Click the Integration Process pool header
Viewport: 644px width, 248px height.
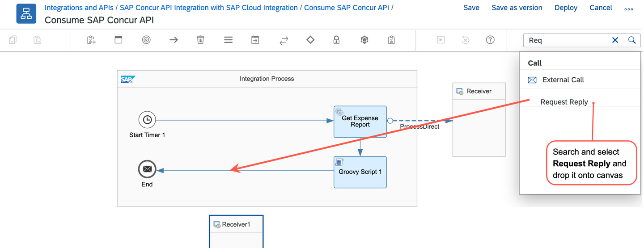click(x=267, y=79)
